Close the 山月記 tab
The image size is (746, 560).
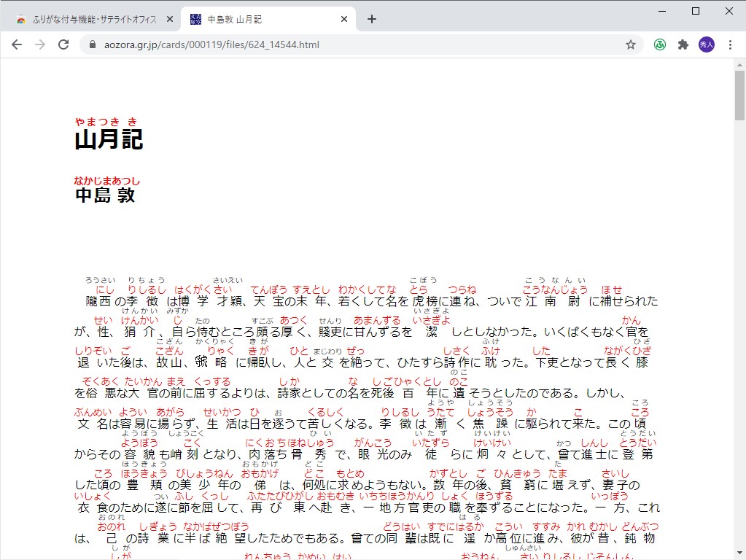[x=343, y=19]
